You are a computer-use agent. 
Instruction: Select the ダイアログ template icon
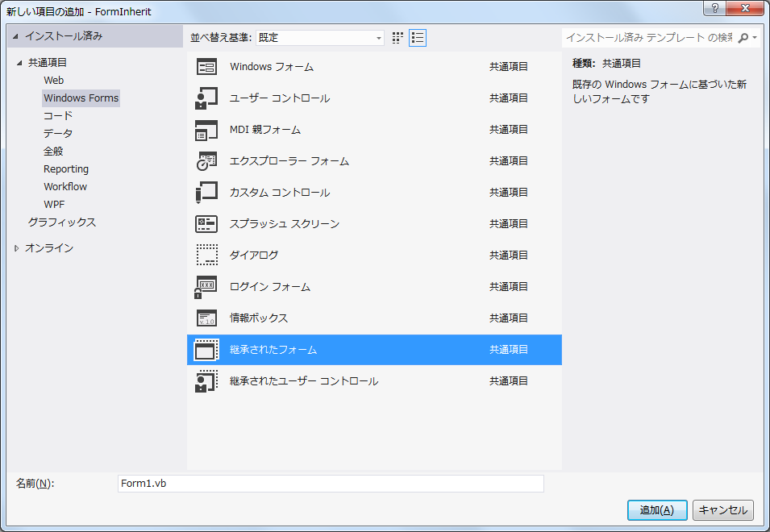[x=206, y=256]
